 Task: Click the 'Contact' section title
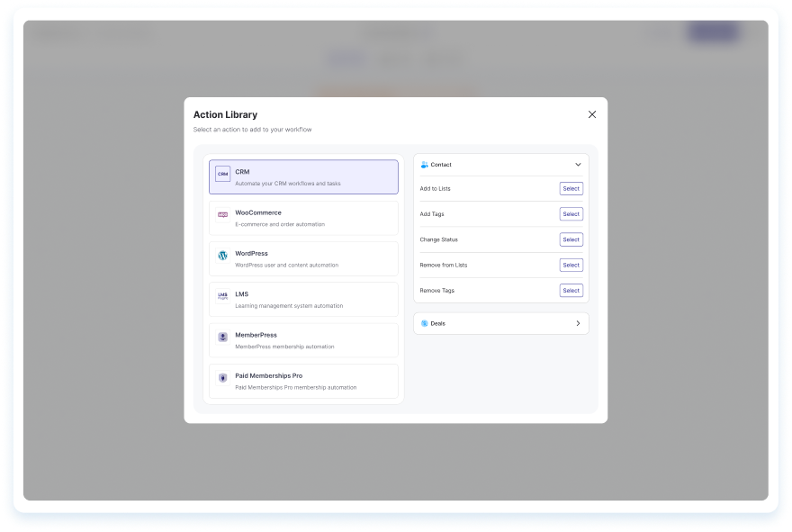tap(441, 165)
